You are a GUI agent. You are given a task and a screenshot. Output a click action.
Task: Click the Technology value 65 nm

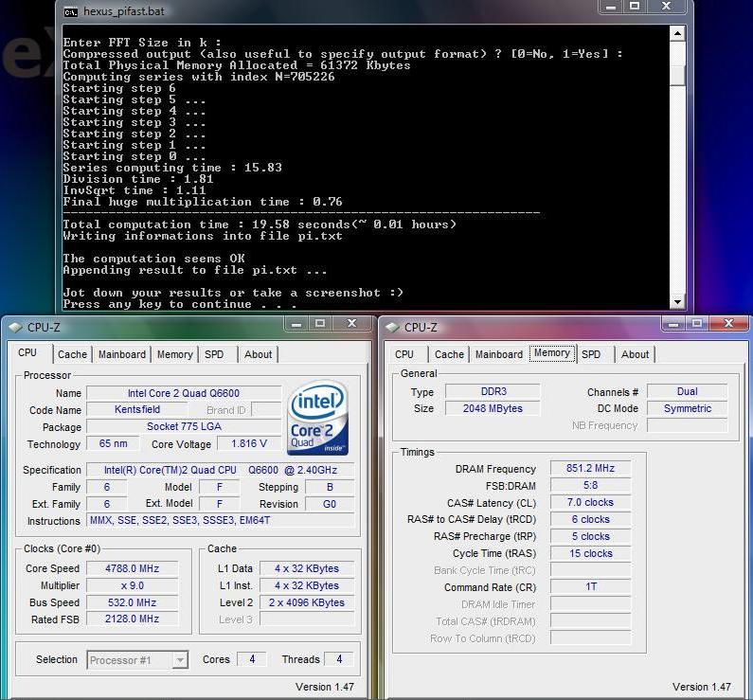114,443
